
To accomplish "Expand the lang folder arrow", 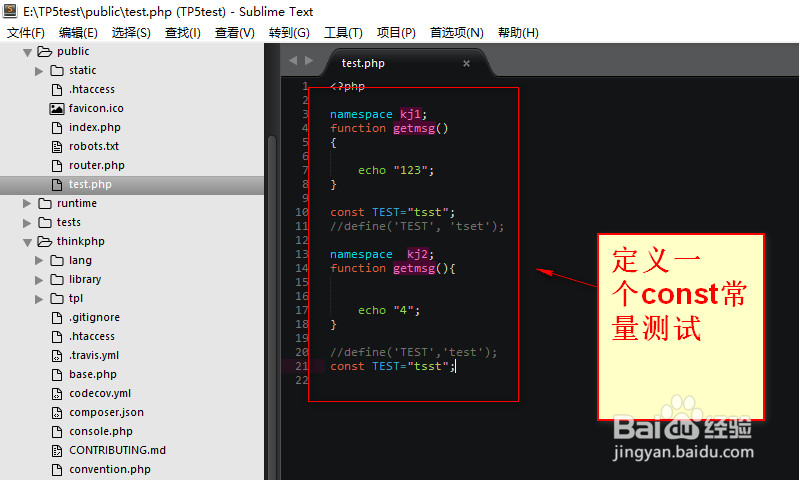I will 39,261.
